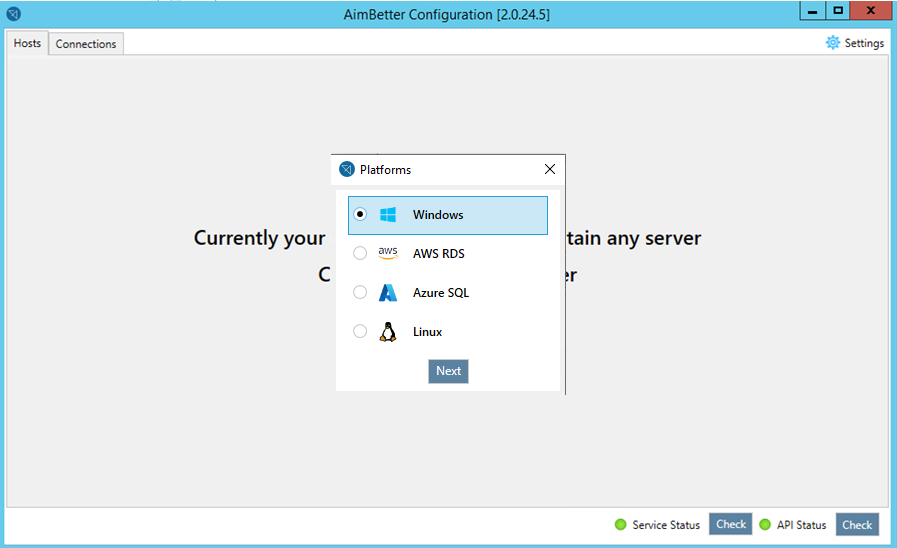The height and width of the screenshot is (548, 897).
Task: Click the green Service Status indicator
Action: (x=621, y=525)
